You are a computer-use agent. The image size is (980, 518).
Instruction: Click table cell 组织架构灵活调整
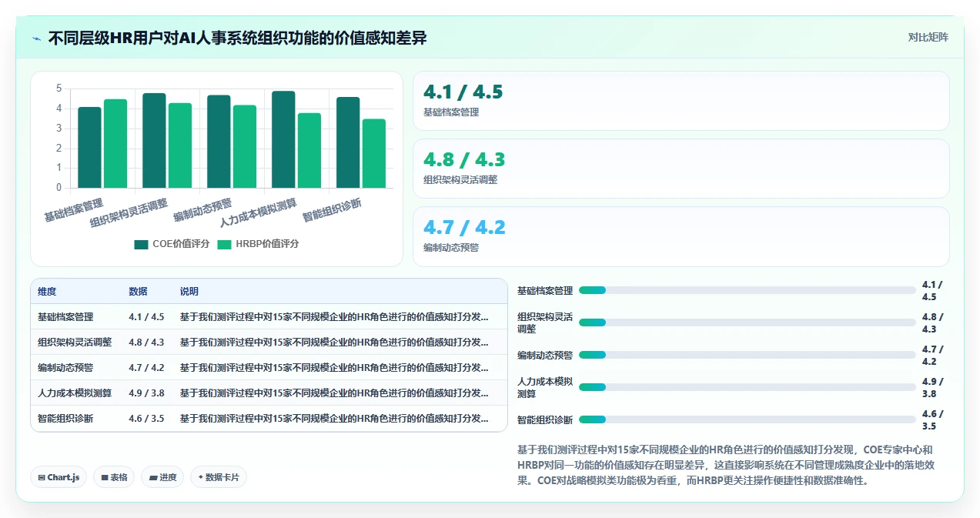point(75,343)
